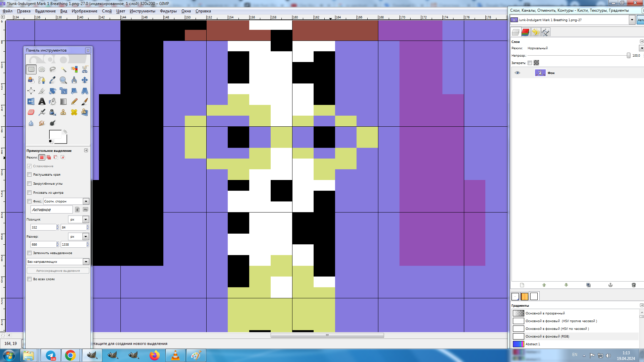The image size is (644, 362).
Task: Select the Paths tool
Action: 42,80
